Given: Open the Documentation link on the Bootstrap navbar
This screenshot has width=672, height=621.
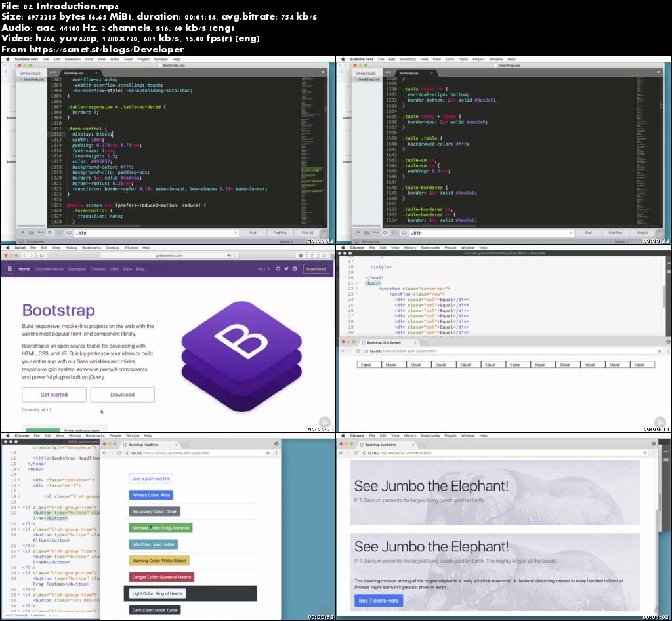Looking at the screenshot, I should [x=49, y=269].
